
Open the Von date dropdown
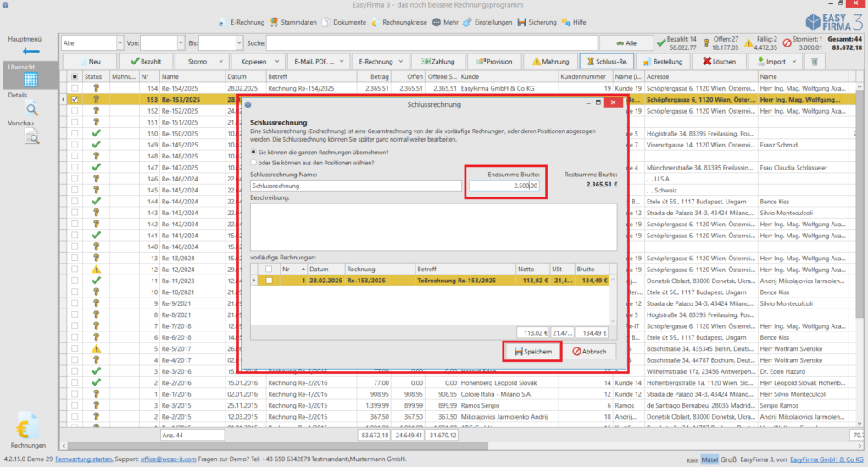pos(181,42)
